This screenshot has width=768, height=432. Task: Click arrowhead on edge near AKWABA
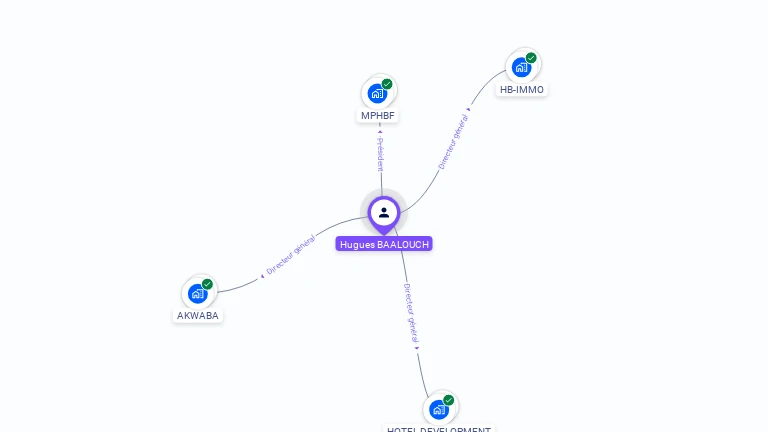pos(262,277)
